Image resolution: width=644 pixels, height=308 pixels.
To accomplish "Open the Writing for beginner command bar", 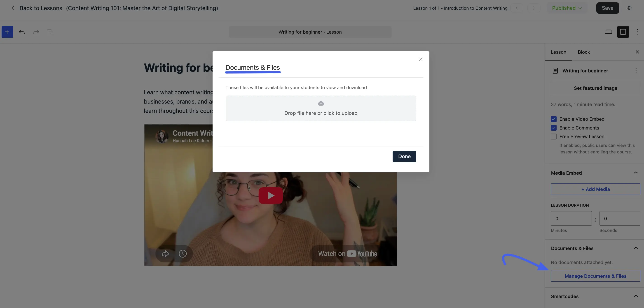I will tap(310, 32).
